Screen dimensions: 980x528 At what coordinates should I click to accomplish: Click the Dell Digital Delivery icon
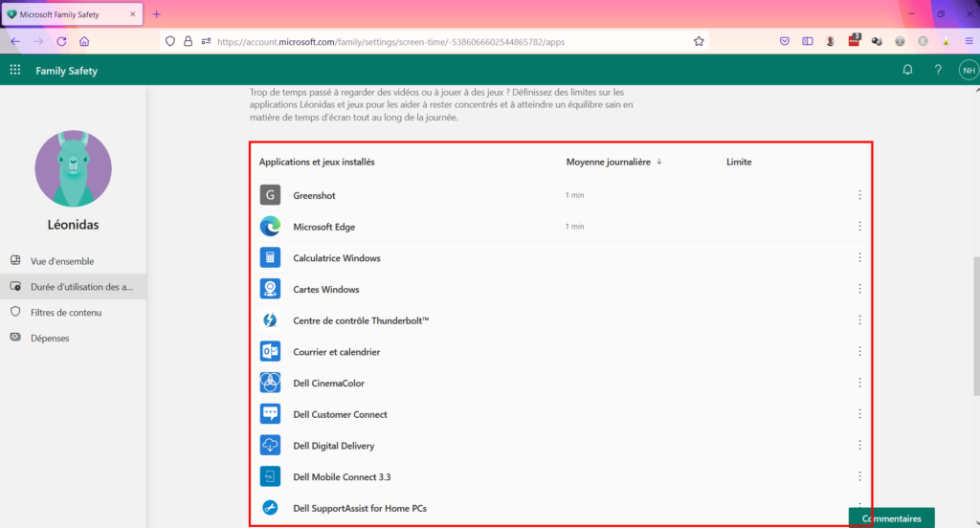click(x=270, y=445)
